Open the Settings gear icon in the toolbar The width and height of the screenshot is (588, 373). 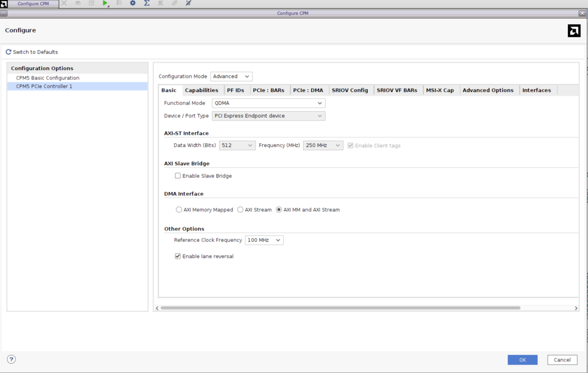(x=132, y=3)
